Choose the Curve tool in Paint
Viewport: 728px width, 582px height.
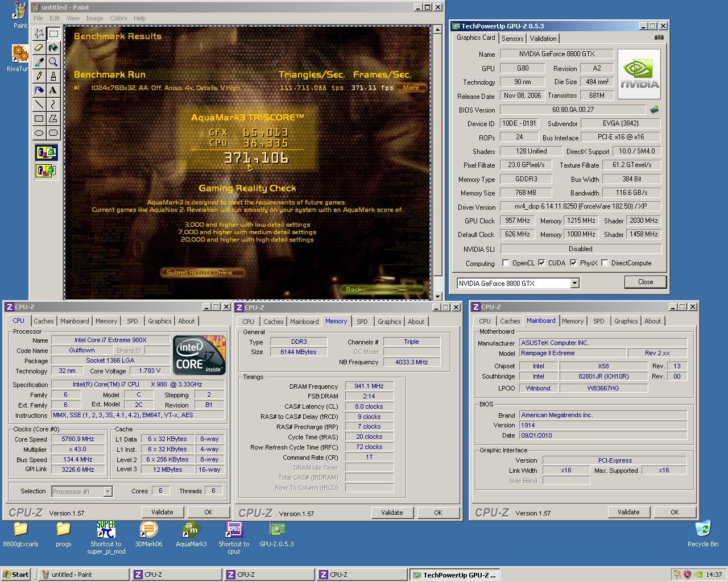pyautogui.click(x=53, y=104)
